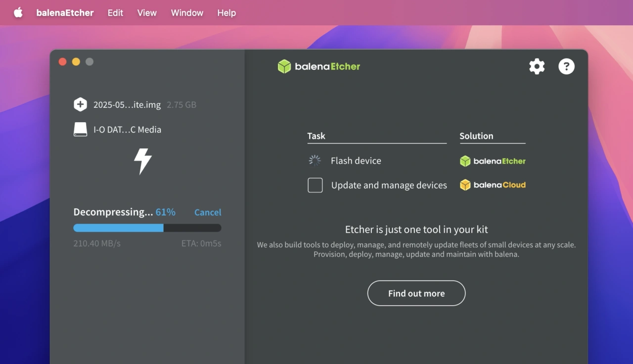Image resolution: width=633 pixels, height=364 pixels.
Task: Click the decompressing progress bar
Action: coord(147,228)
